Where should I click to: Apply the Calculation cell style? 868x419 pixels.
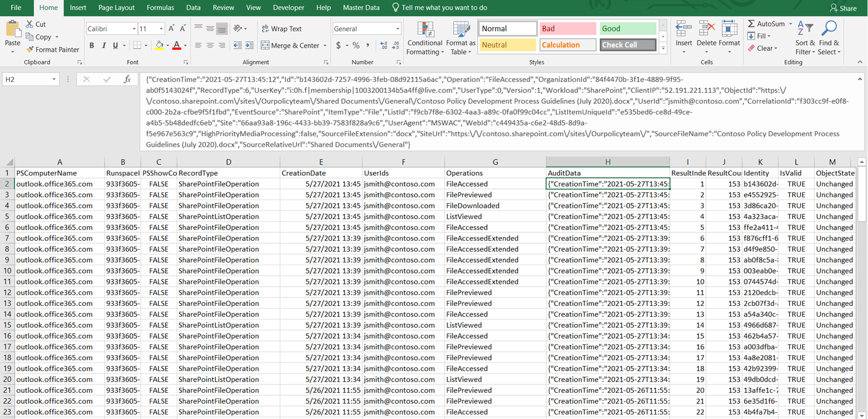567,45
